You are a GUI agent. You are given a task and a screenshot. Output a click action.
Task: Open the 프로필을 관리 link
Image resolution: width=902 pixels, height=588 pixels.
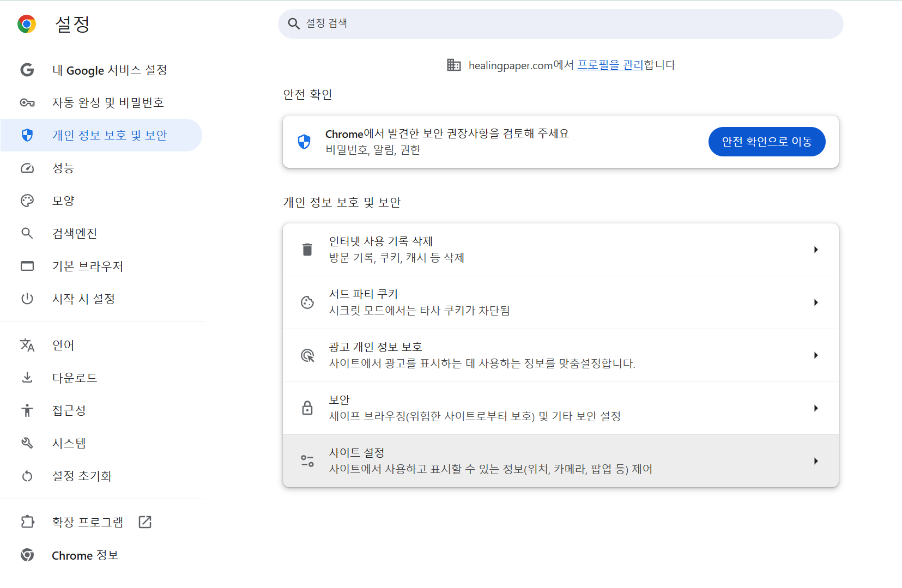610,65
